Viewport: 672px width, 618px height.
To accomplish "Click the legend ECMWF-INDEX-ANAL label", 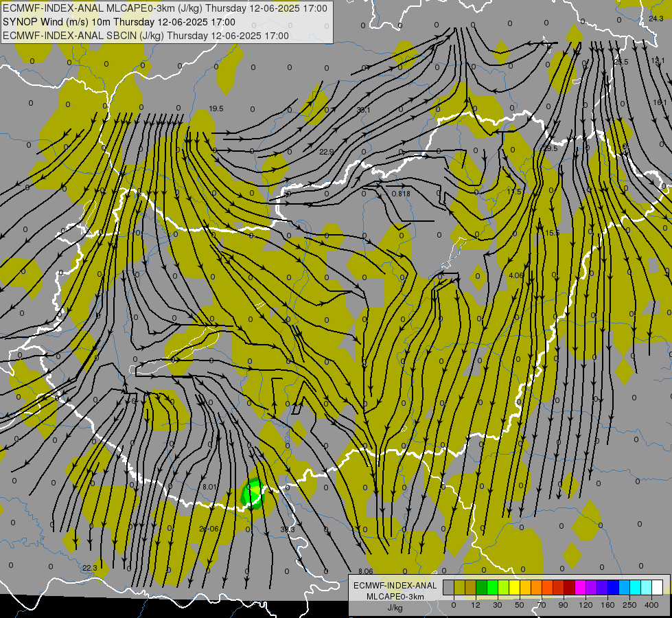I will [395, 586].
